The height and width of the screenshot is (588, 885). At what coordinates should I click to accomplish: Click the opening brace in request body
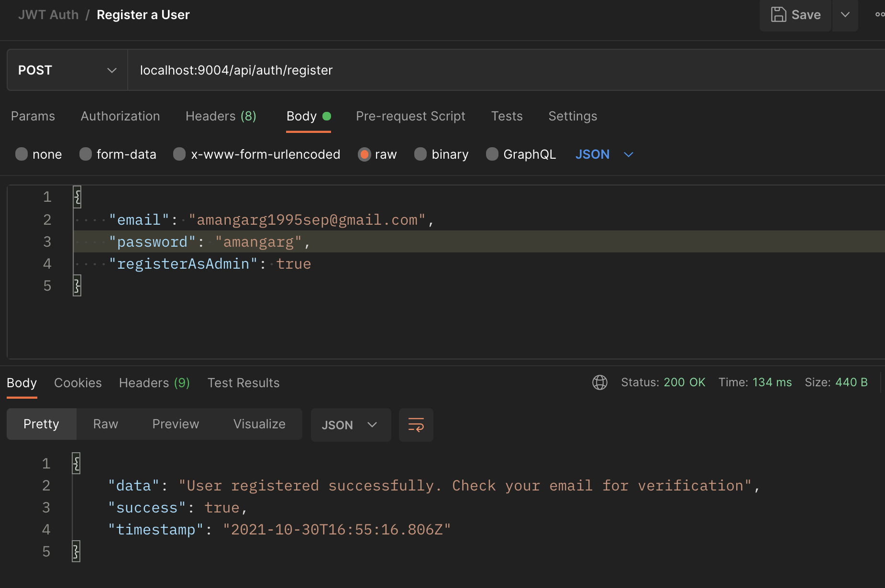tap(77, 197)
